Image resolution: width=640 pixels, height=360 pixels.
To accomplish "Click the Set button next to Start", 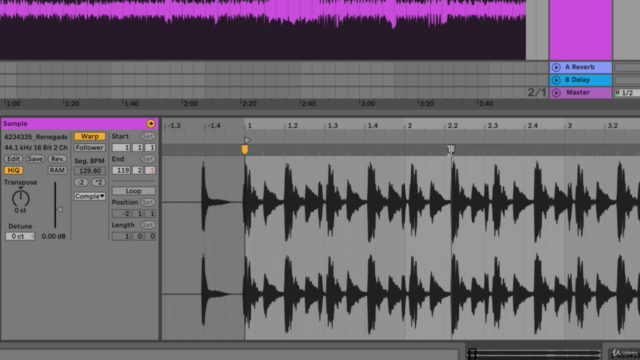I will point(148,136).
